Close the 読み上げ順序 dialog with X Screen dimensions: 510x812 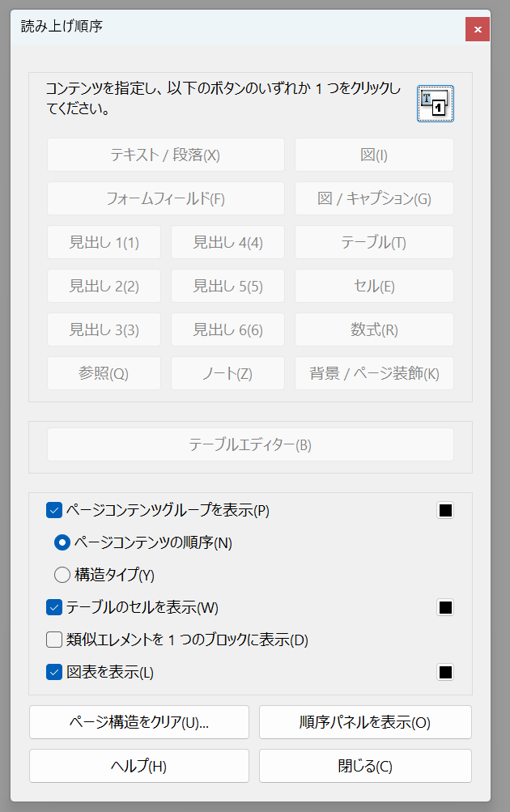point(478,29)
